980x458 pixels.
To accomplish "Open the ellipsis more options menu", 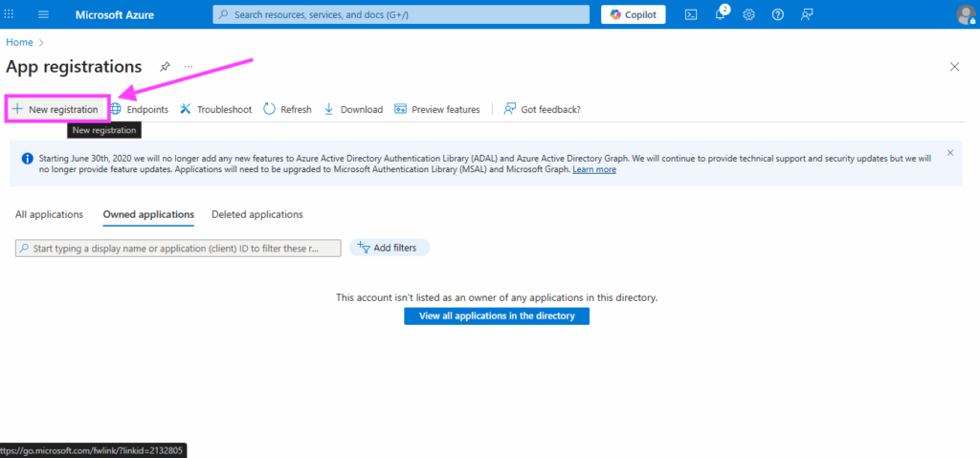I will click(189, 67).
